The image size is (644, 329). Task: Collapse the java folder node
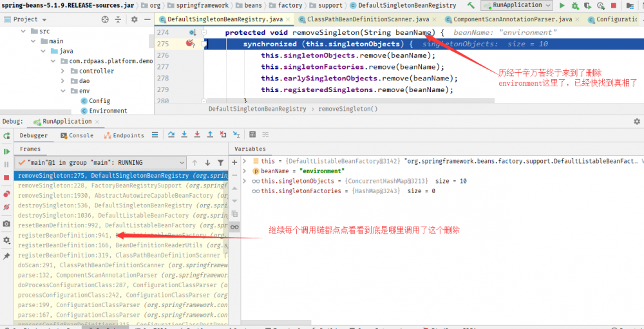43,52
